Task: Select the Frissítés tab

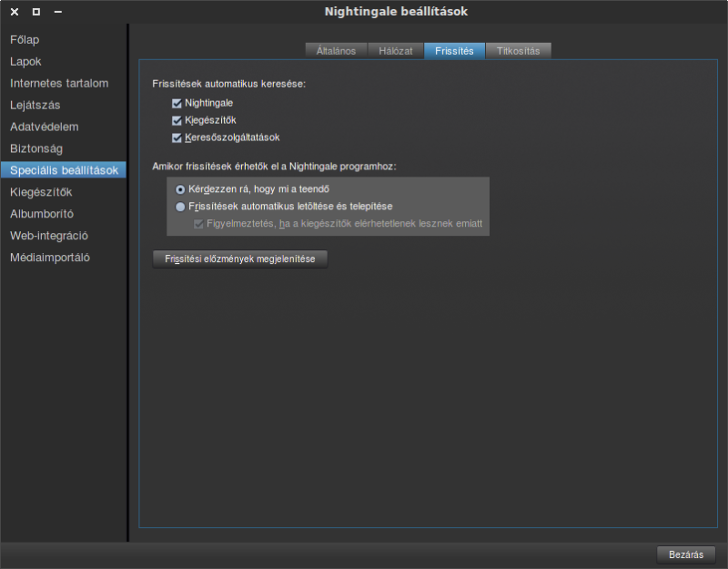Action: point(454,51)
